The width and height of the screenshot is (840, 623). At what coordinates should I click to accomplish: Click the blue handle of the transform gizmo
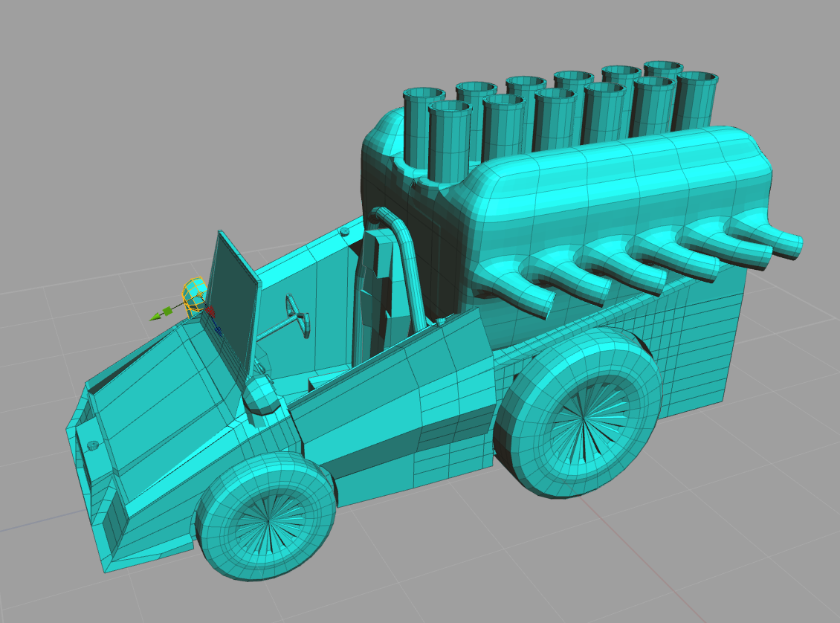click(x=218, y=331)
